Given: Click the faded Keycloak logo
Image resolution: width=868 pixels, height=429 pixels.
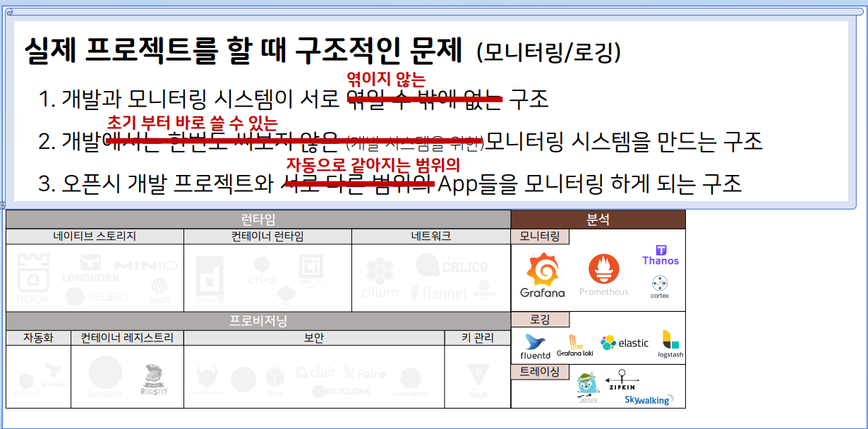Looking at the screenshot, I should coord(341,391).
